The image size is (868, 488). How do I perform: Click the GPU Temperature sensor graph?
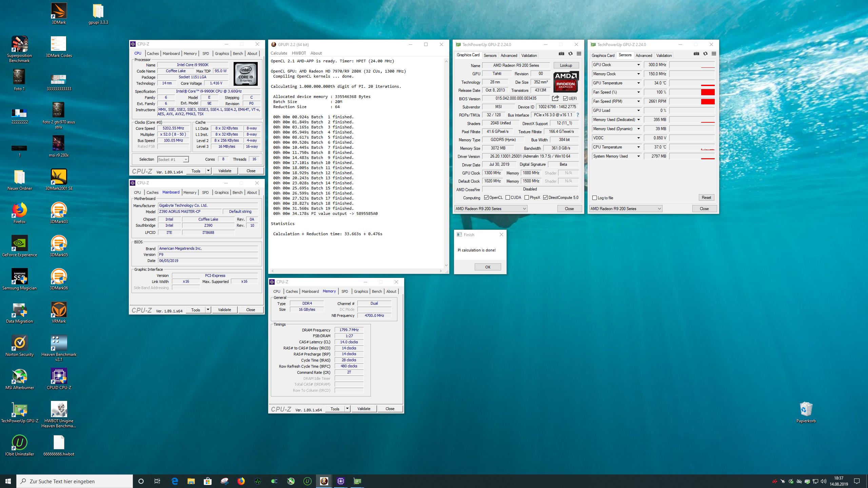point(692,83)
